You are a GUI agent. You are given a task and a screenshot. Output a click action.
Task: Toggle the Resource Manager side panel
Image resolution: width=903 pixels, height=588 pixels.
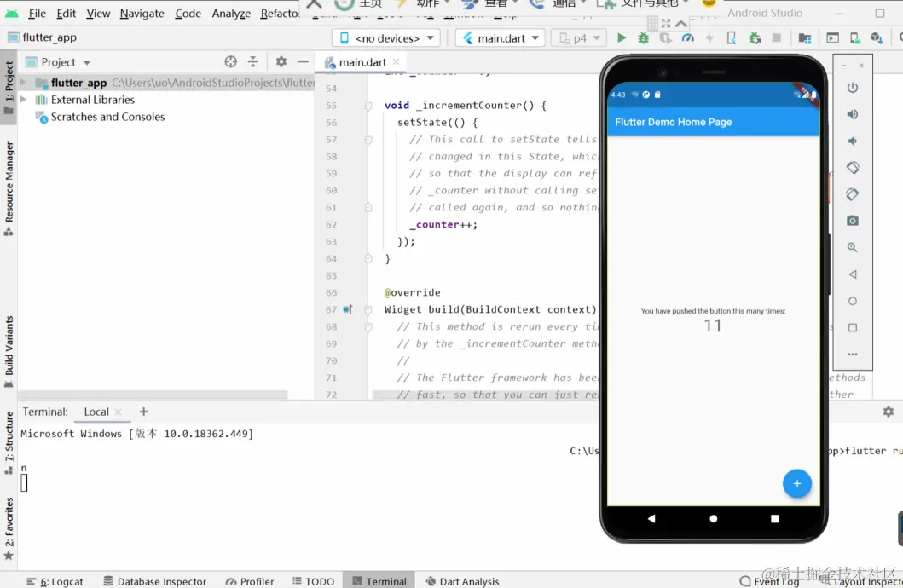[9, 189]
